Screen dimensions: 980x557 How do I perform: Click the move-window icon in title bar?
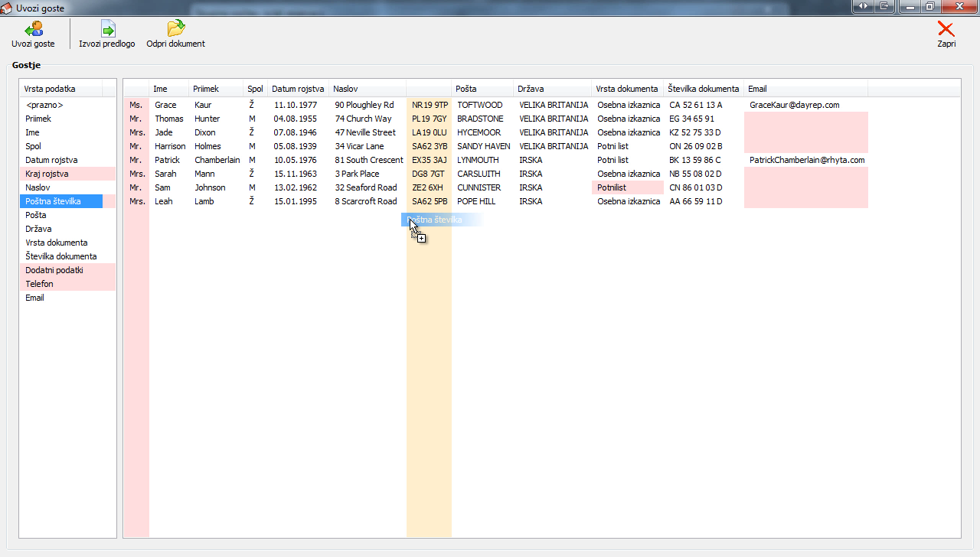[884, 6]
